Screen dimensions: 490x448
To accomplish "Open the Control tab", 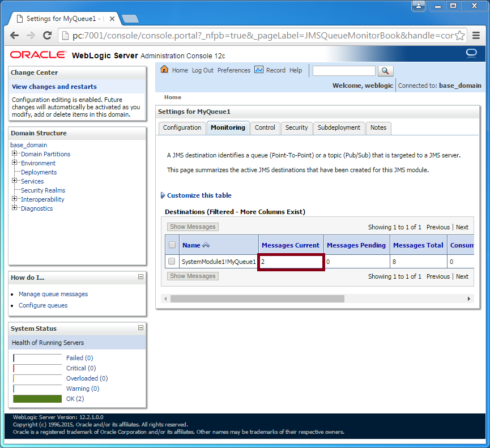I will pyautogui.click(x=265, y=128).
